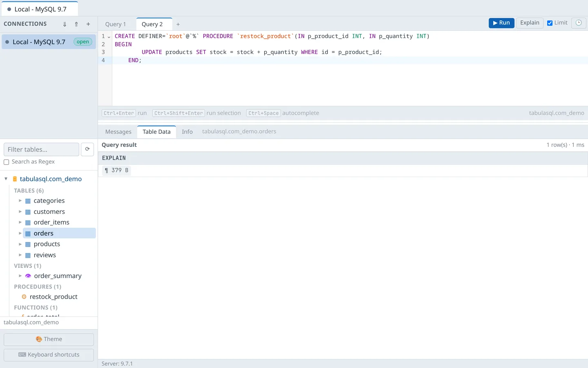Expand the categories table node

pyautogui.click(x=20, y=201)
